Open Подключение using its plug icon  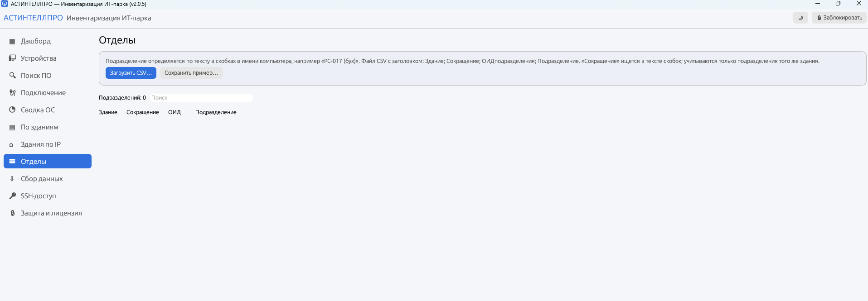[x=12, y=93]
